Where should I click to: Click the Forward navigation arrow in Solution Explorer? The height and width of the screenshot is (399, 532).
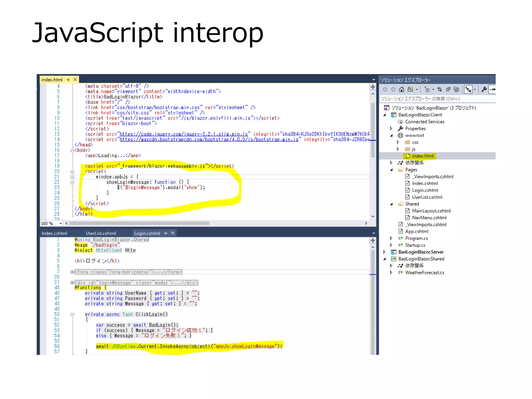(393, 89)
